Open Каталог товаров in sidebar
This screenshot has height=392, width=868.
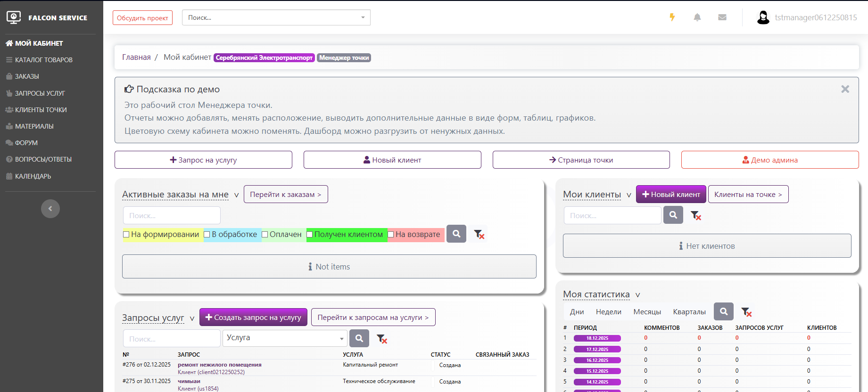tap(43, 60)
